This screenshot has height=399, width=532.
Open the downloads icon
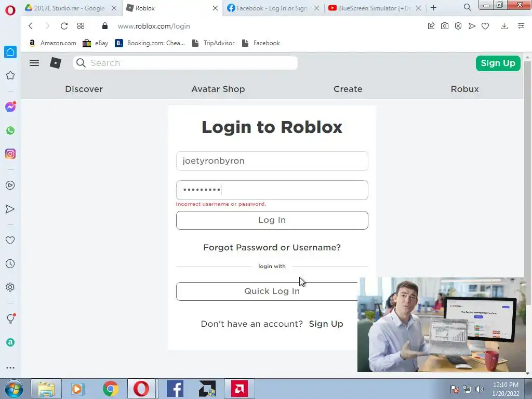tap(504, 26)
